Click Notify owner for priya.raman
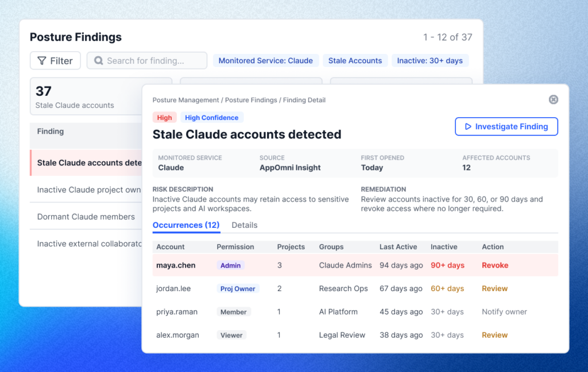The image size is (588, 372). 504,312
